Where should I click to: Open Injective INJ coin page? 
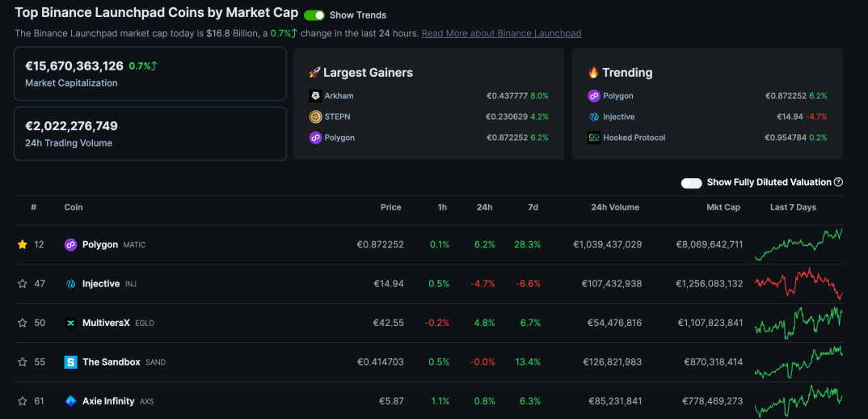click(x=109, y=284)
